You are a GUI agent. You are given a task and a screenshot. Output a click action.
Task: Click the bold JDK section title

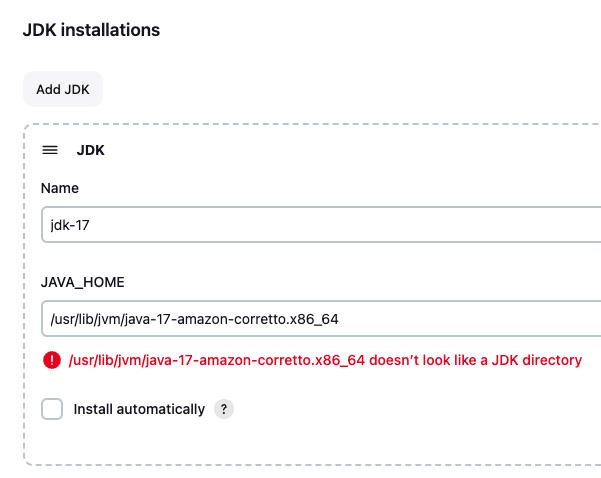point(90,150)
